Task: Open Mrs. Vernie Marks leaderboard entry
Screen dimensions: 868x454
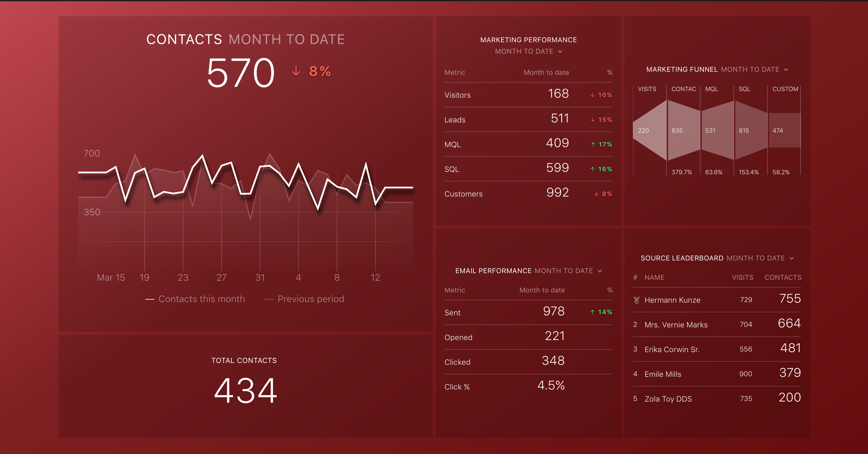Action: click(x=676, y=325)
